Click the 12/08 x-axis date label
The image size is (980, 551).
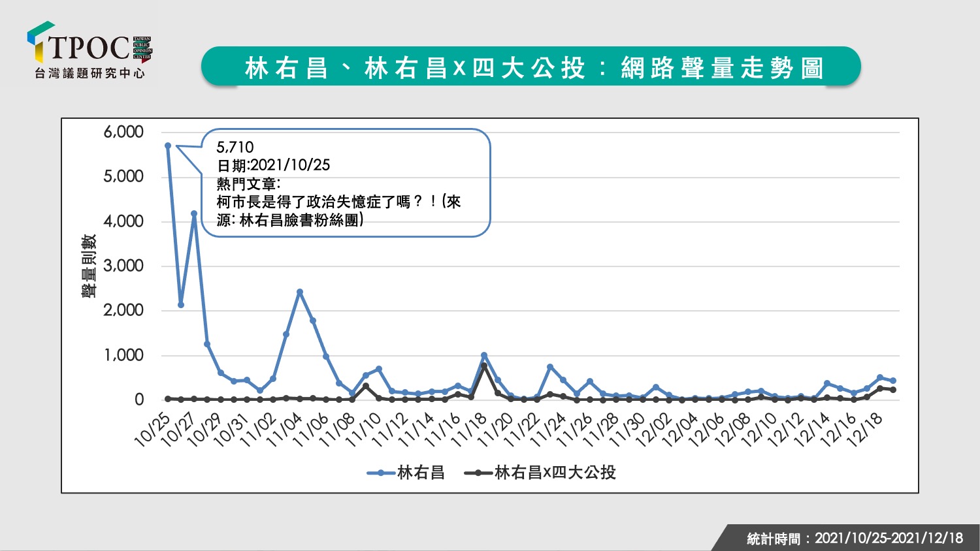[733, 429]
